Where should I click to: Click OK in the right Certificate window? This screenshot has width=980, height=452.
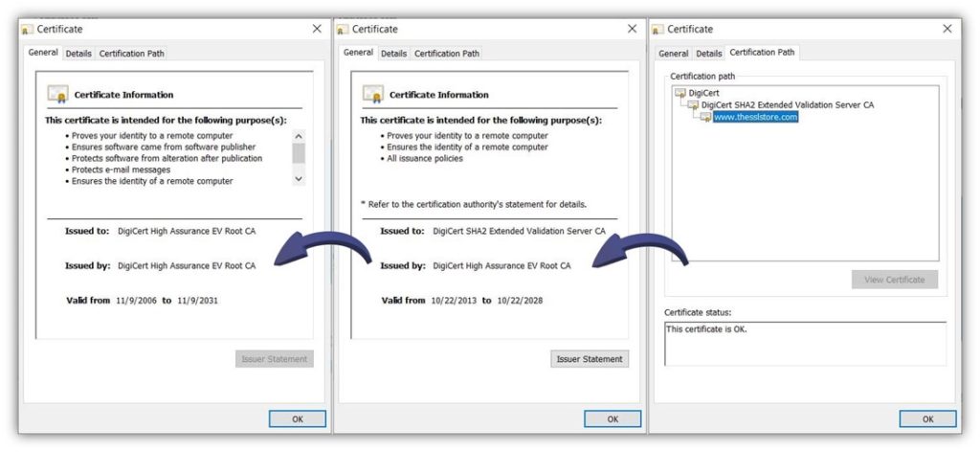(928, 418)
